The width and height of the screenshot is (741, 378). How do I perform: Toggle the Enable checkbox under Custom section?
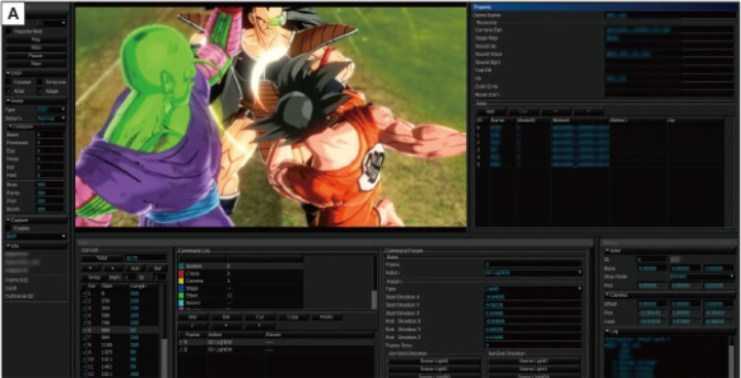15,228
